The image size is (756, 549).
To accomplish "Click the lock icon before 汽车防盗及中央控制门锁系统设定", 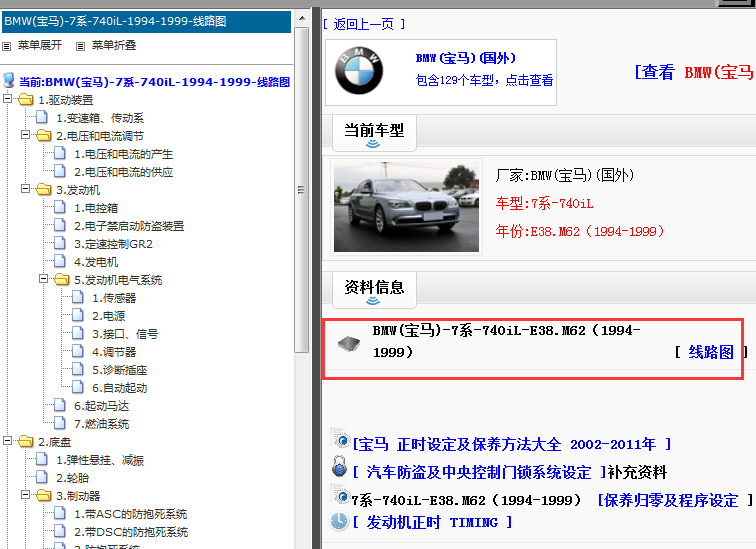I will [339, 466].
